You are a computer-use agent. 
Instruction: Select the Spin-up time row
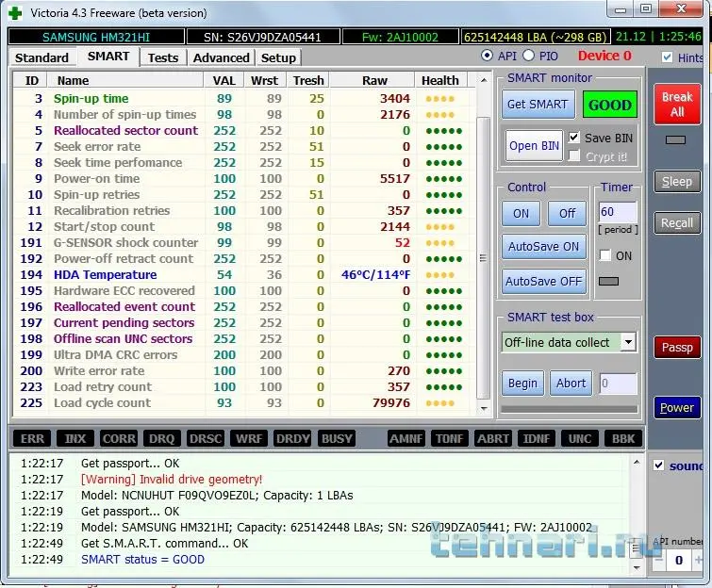[245, 98]
